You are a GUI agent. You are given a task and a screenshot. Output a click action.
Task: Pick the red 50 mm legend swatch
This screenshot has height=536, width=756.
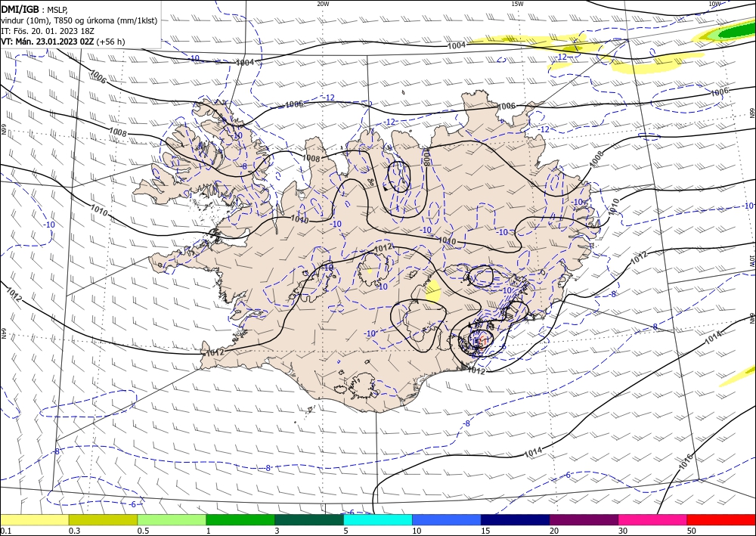[x=721, y=519]
